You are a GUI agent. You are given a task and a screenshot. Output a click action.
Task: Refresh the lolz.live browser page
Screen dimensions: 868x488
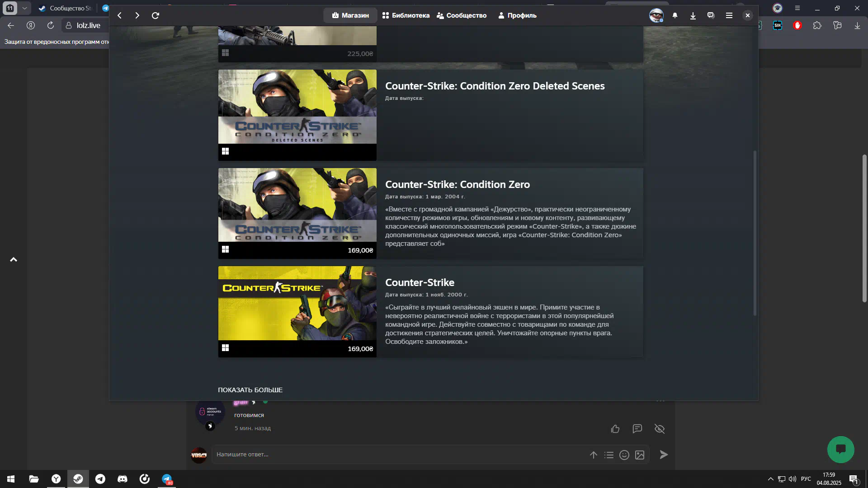click(x=51, y=25)
